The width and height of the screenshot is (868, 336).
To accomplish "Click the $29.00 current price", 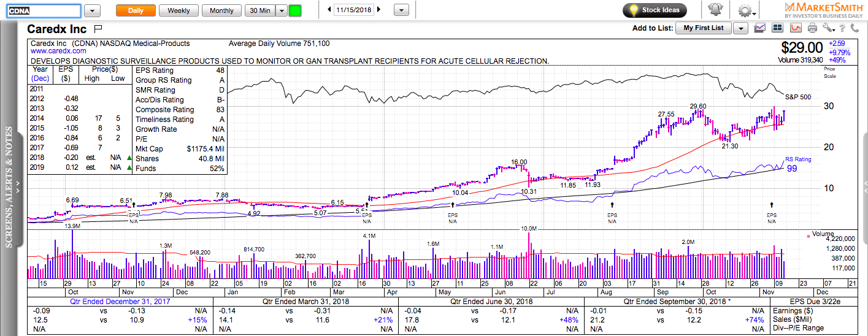I will 802,47.
